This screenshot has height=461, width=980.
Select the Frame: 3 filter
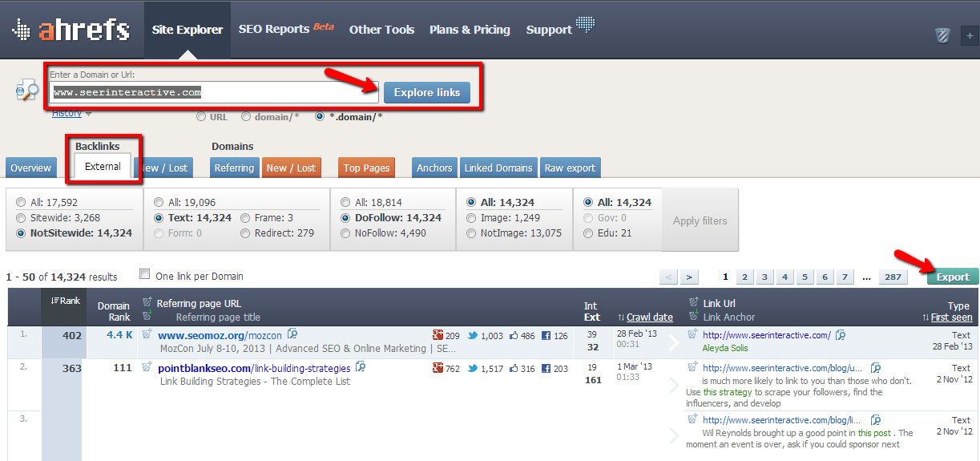click(x=246, y=217)
